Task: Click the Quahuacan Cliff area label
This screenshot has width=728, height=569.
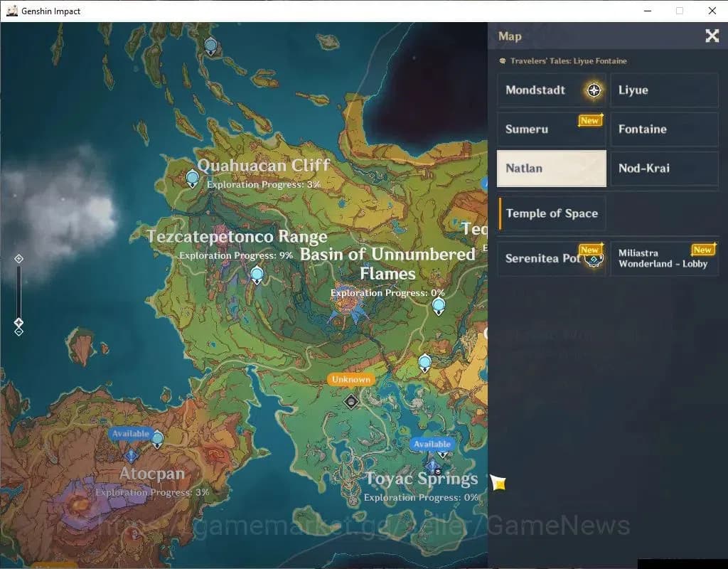Action: tap(263, 165)
